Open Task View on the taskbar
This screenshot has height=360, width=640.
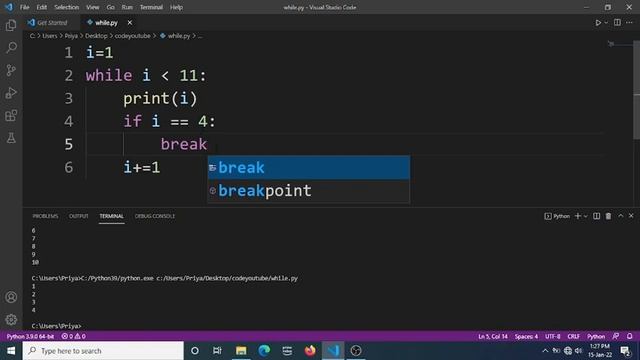(217, 351)
